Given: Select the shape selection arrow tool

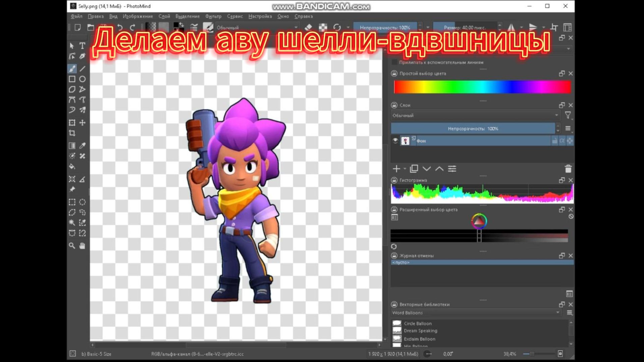Looking at the screenshot, I should 72,46.
